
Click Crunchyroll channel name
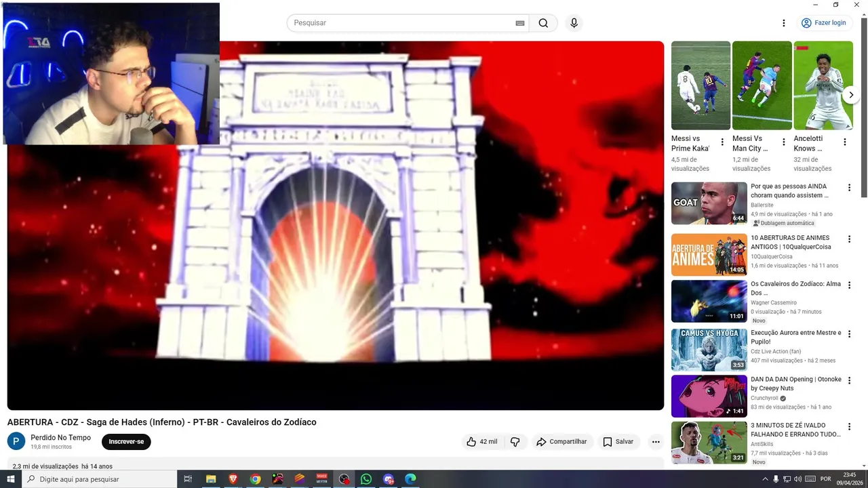click(765, 399)
